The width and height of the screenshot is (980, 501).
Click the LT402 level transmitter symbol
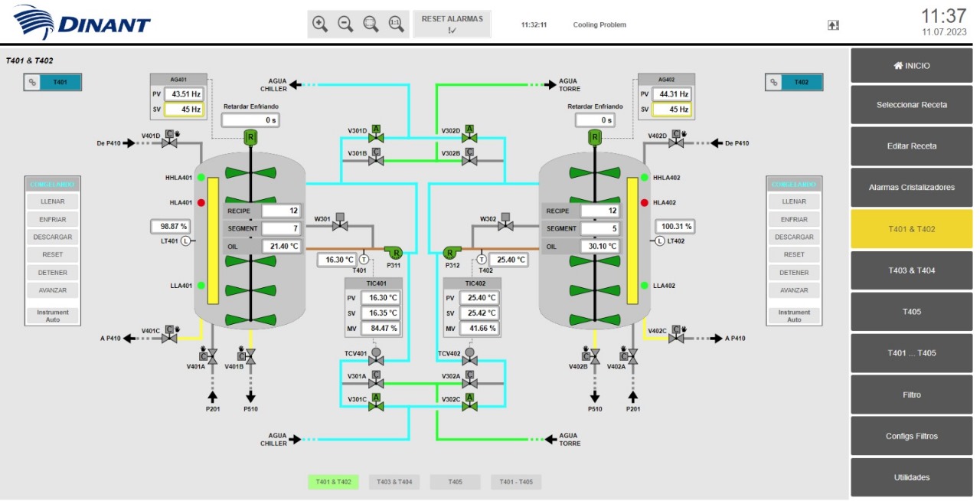coord(660,241)
